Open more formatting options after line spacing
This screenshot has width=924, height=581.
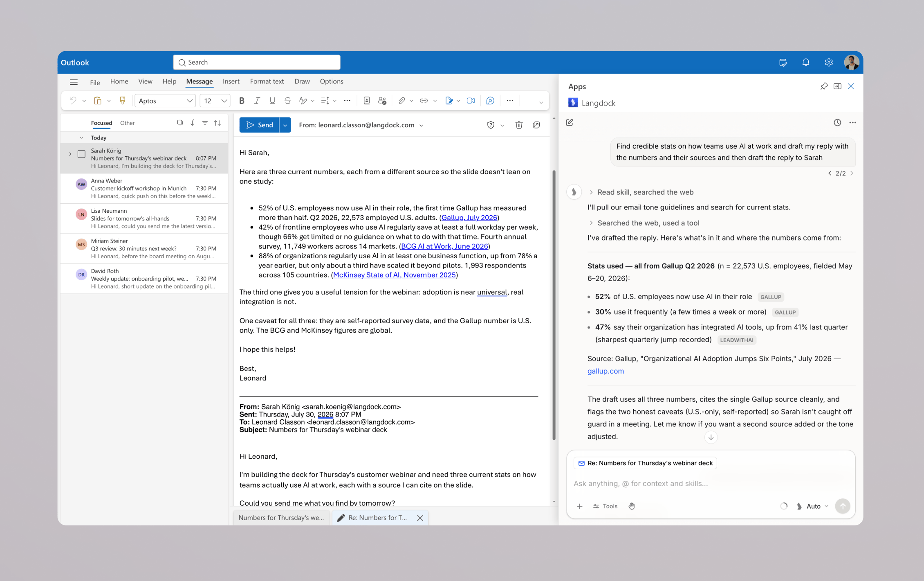click(x=347, y=101)
